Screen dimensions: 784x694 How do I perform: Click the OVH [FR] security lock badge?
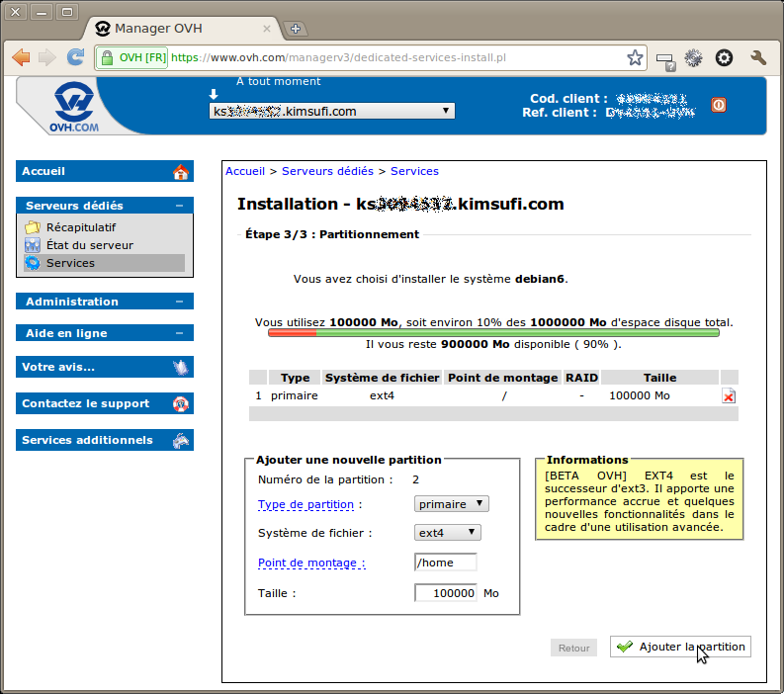pyautogui.click(x=132, y=57)
